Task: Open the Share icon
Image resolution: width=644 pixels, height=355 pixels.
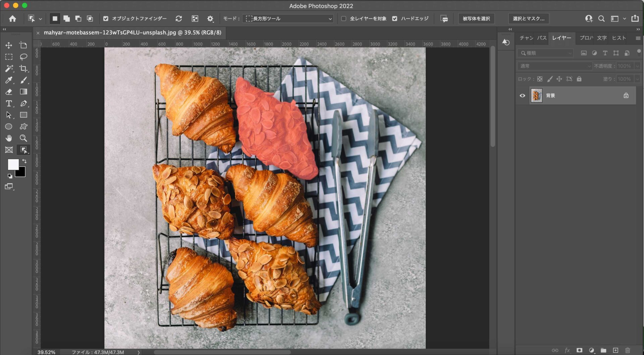Action: pos(635,18)
